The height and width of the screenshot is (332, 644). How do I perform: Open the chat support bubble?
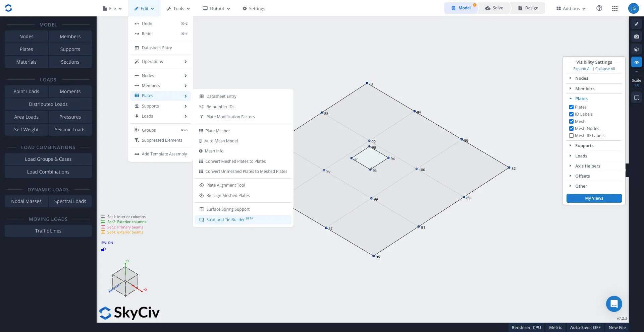[614, 304]
